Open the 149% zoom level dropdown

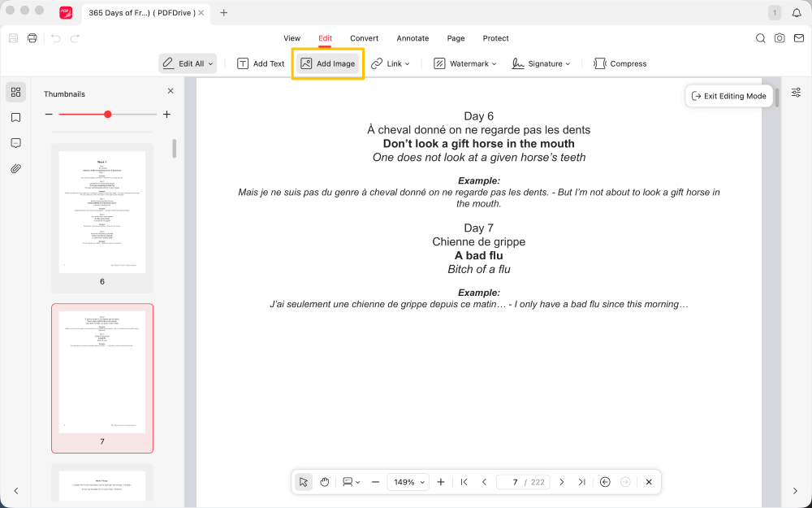(408, 482)
